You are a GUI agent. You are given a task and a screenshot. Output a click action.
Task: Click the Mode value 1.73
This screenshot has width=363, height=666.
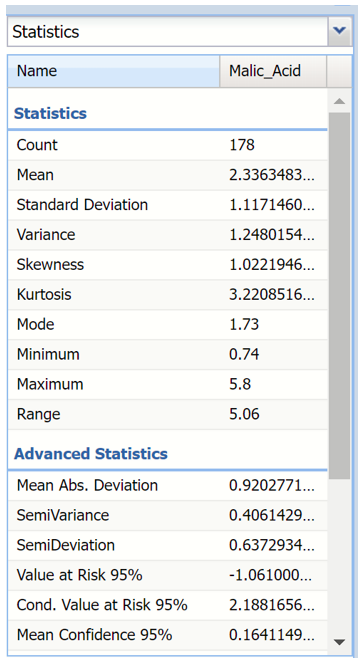(244, 325)
